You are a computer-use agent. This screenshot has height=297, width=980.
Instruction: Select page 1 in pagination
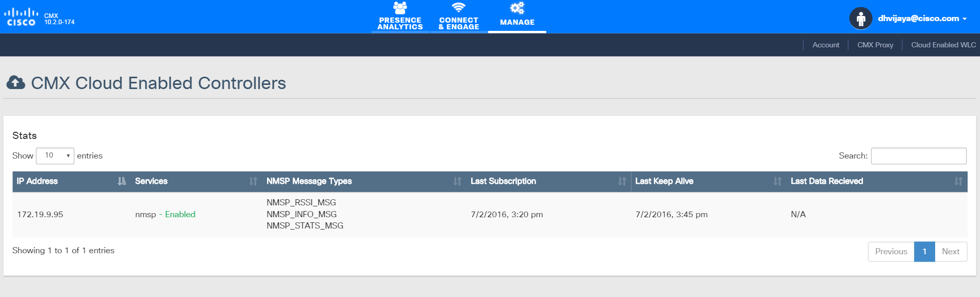[x=924, y=251]
